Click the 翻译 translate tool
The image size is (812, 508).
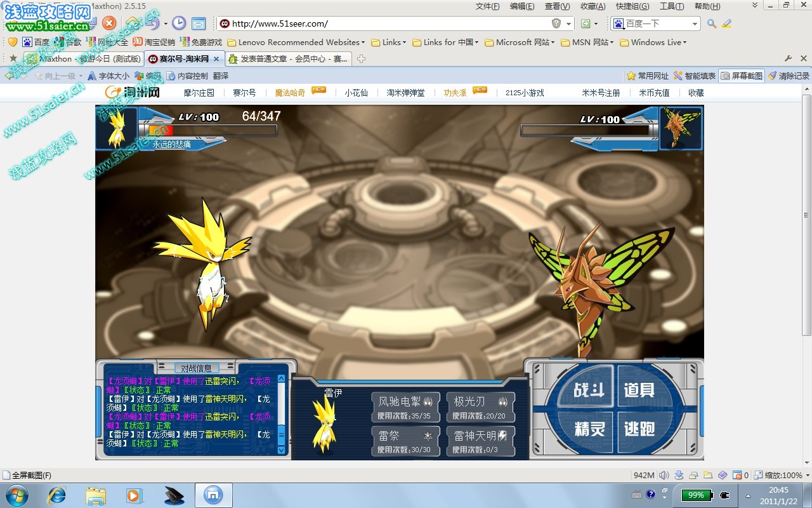tap(221, 76)
